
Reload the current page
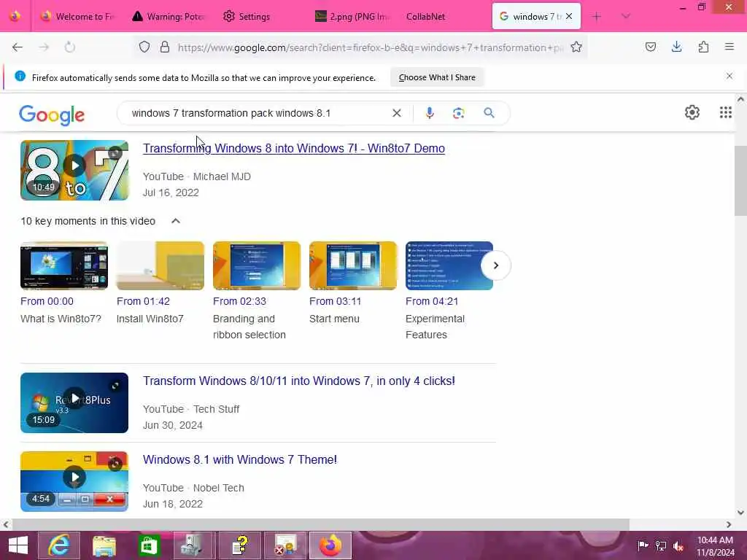coord(69,47)
